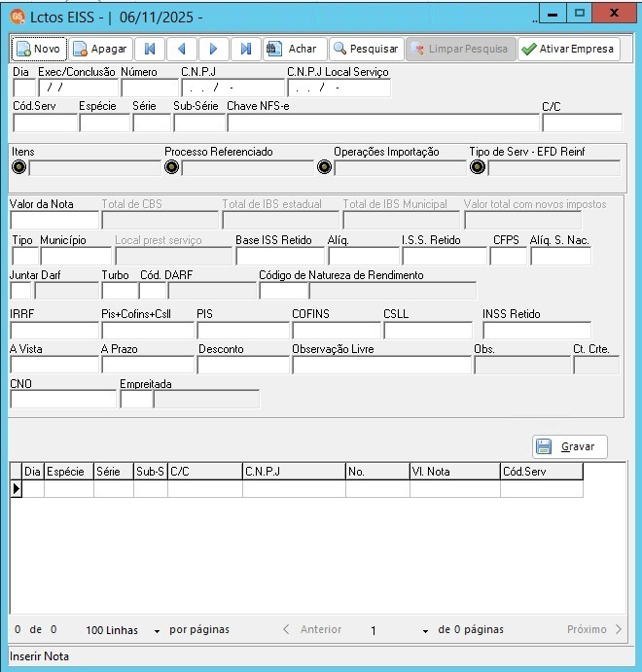Click the CSLL input field
Screen dimensions: 642x672
(x=428, y=331)
